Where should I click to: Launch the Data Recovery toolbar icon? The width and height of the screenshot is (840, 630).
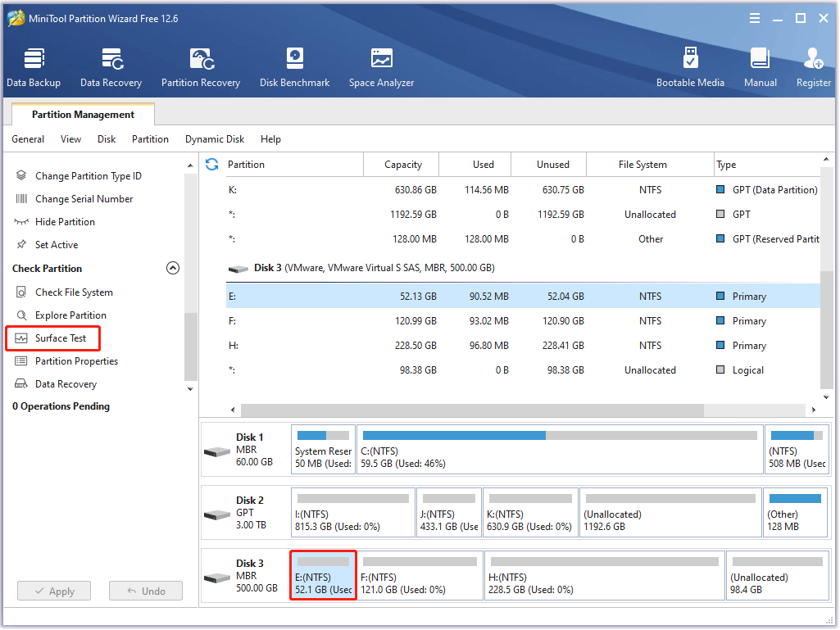(111, 59)
